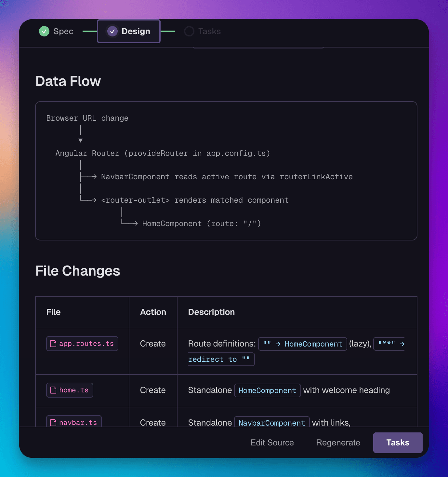Click the NavbarComponent chip in the navbar.ts row
The width and height of the screenshot is (448, 477).
[x=271, y=423]
